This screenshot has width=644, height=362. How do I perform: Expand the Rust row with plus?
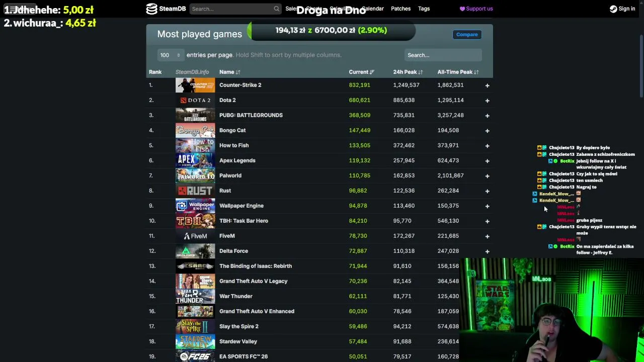(487, 191)
